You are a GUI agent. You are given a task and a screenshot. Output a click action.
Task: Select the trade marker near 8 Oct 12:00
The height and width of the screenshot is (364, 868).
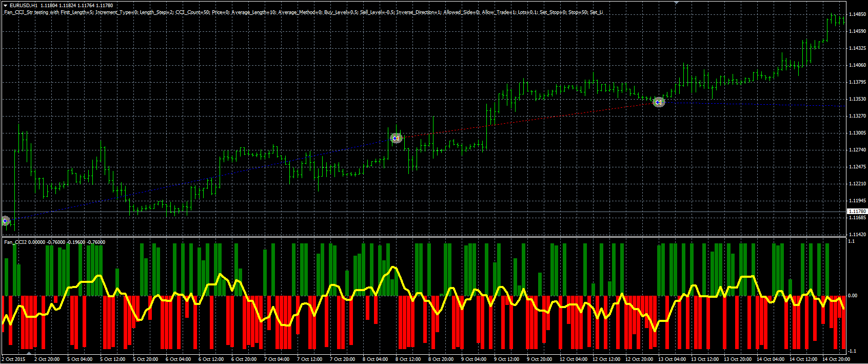[396, 138]
